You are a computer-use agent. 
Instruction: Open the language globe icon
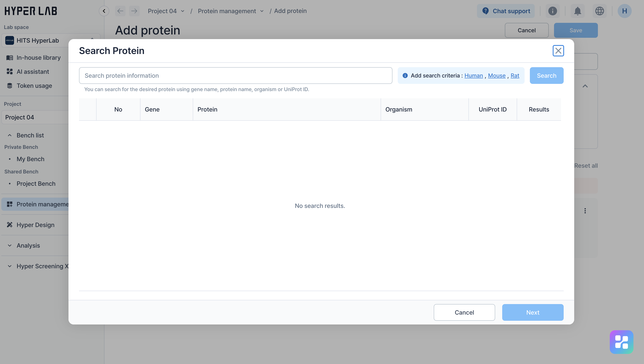(599, 11)
